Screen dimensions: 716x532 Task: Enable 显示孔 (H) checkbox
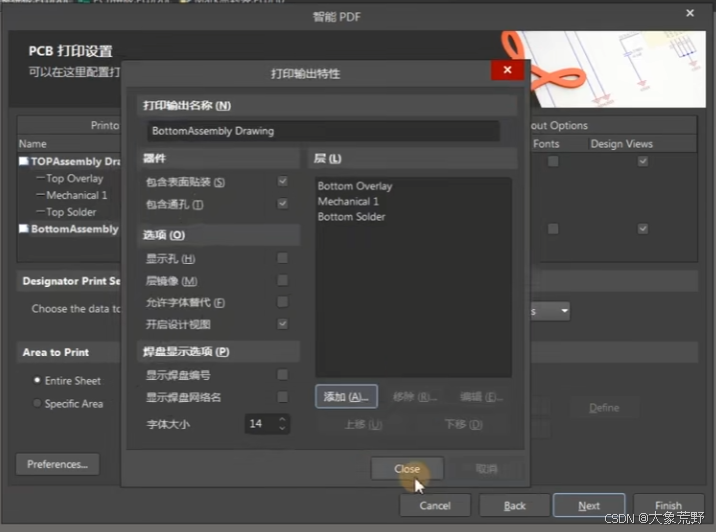click(283, 258)
